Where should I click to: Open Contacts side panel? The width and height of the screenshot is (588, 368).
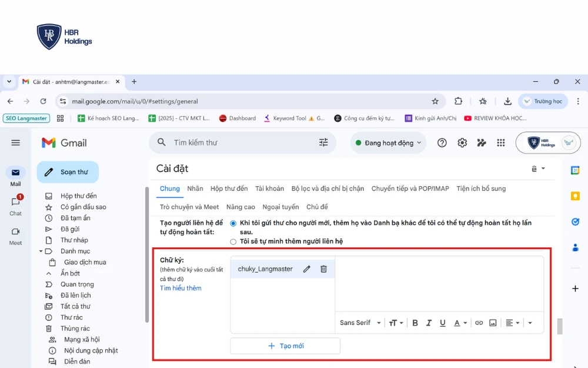pyautogui.click(x=575, y=247)
